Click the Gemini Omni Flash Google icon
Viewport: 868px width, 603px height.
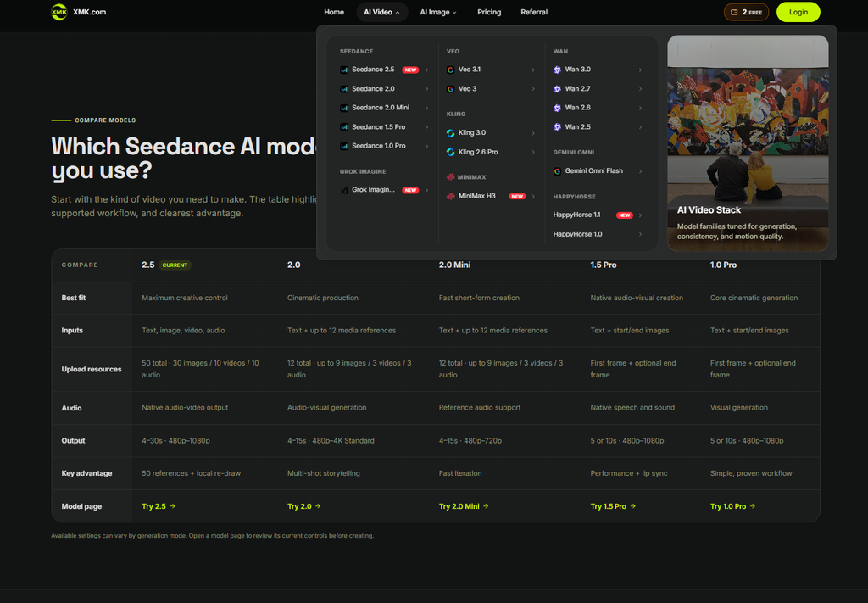click(x=558, y=171)
